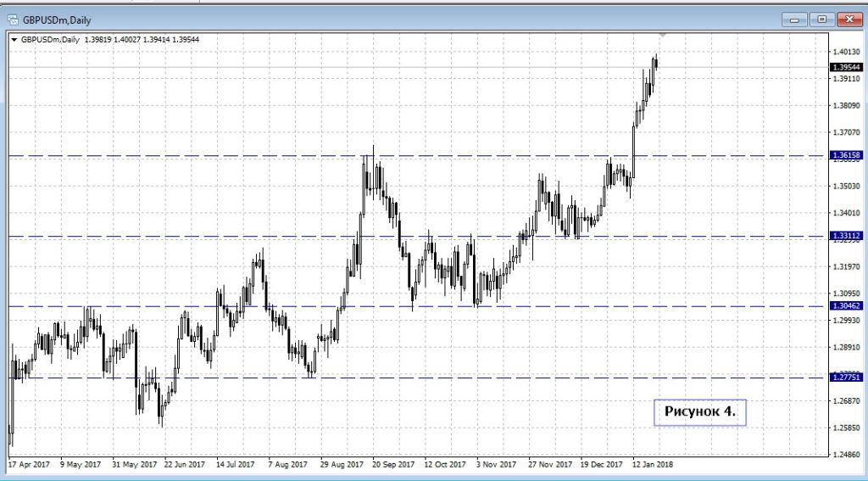
Task: Click the 17 Apr 2017 date on time axis
Action: click(x=29, y=465)
